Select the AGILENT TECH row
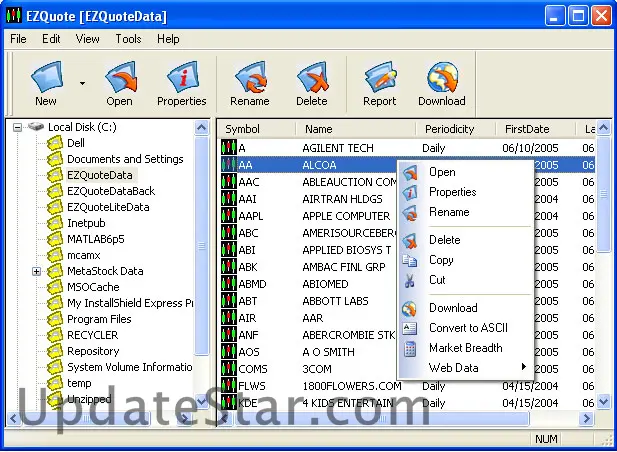Screen dimensions: 617x452 (x=338, y=148)
